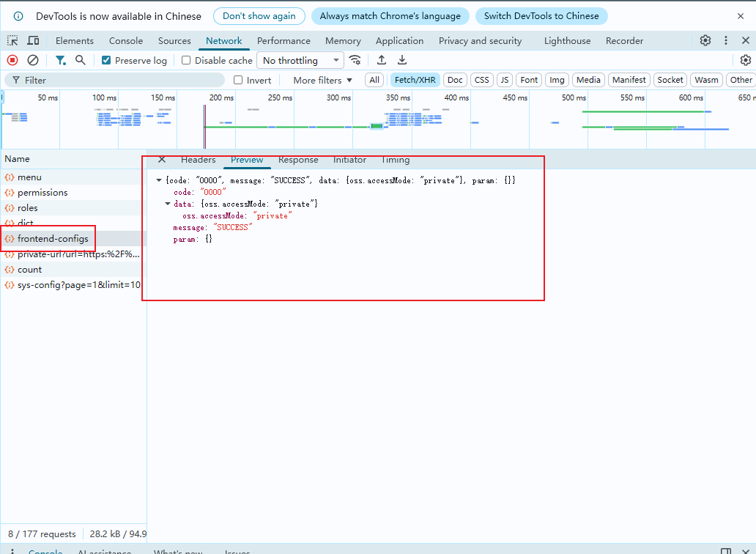Open network conditions wifi icon

355,61
